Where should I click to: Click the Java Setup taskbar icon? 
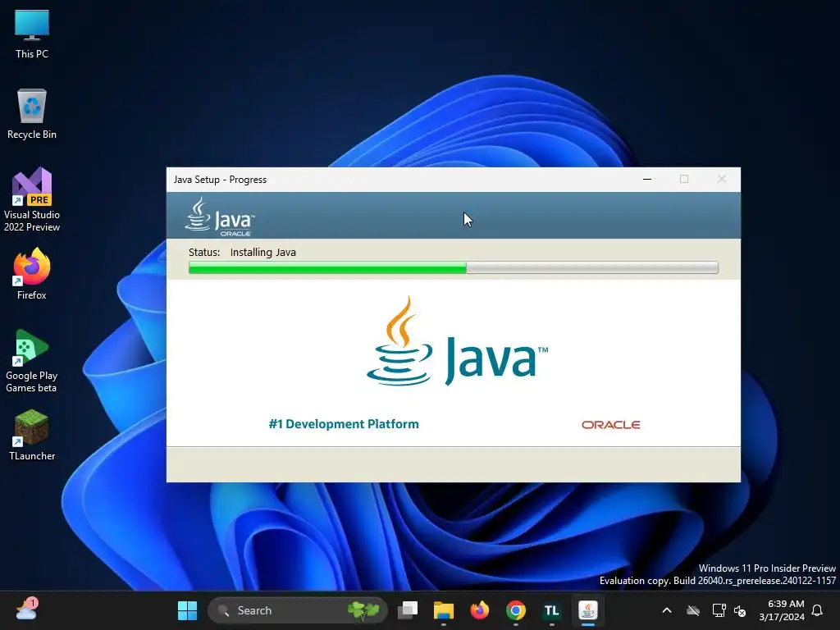(587, 610)
